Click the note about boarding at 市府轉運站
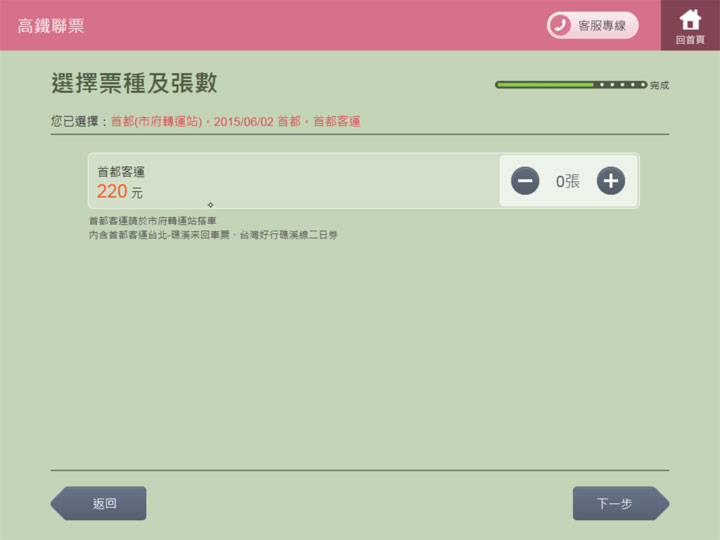The height and width of the screenshot is (540, 720). (x=152, y=221)
